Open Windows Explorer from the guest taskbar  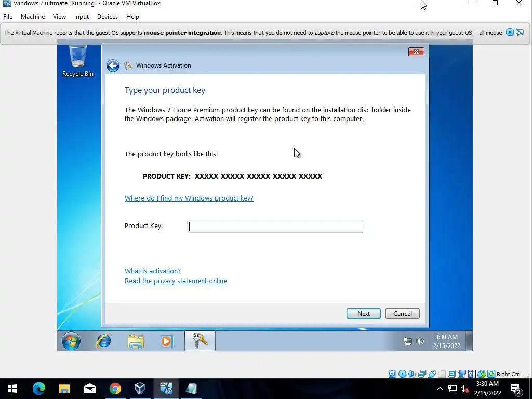click(136, 341)
